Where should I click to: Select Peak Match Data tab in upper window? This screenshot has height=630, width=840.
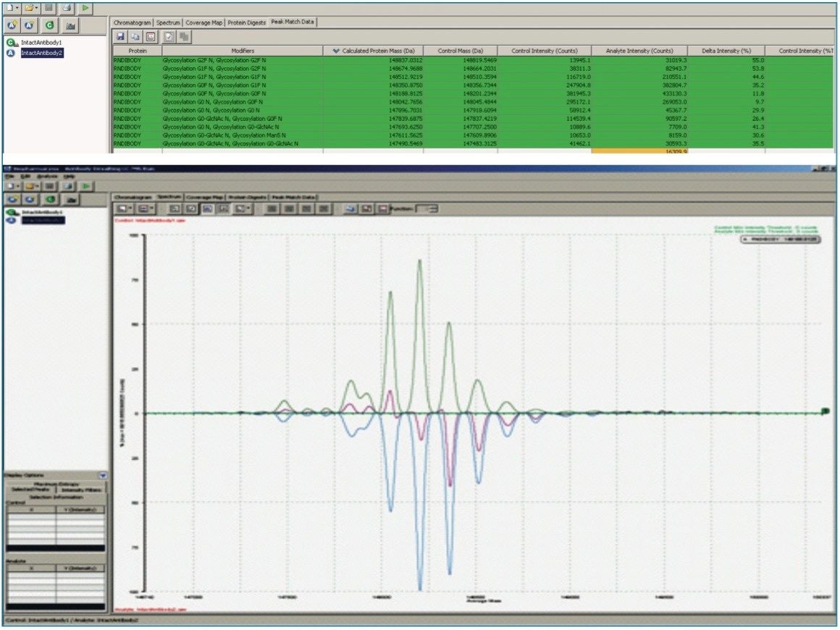click(x=293, y=22)
